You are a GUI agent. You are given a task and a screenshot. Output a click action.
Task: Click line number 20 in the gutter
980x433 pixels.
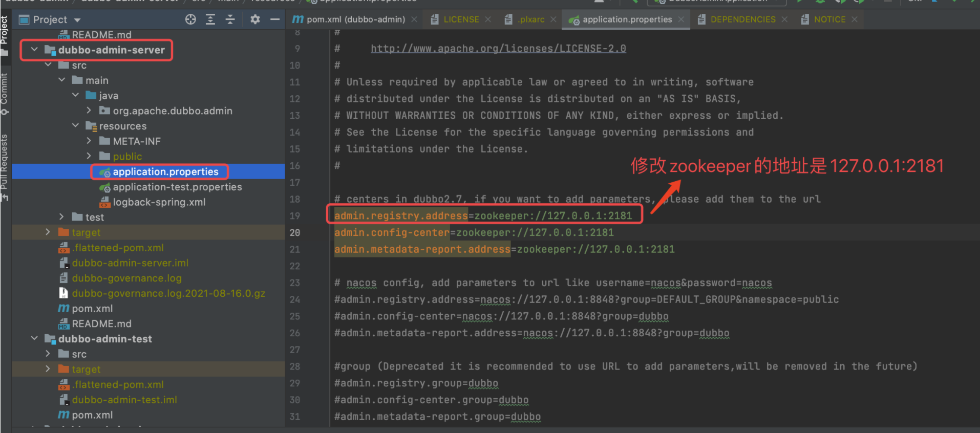click(295, 233)
